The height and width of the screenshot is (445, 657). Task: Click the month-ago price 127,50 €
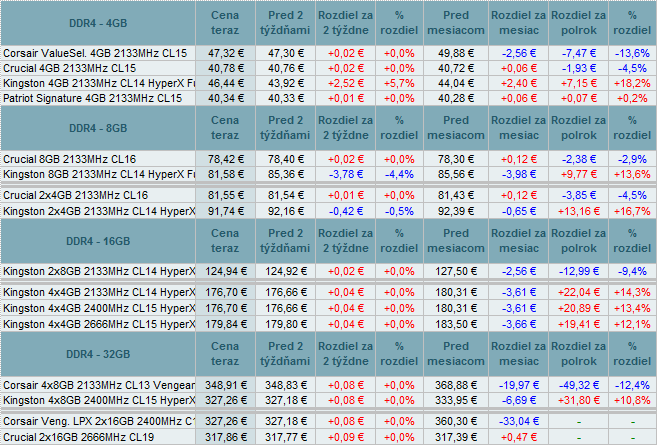(x=456, y=272)
